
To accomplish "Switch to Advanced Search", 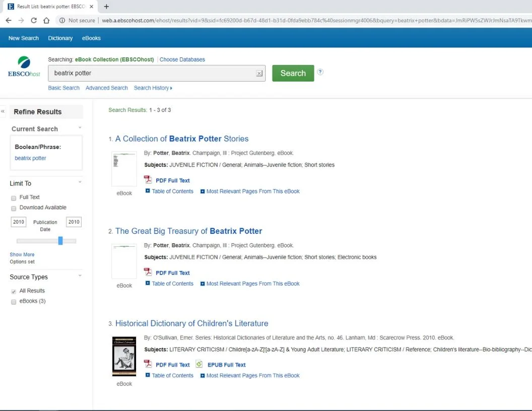I will click(106, 88).
